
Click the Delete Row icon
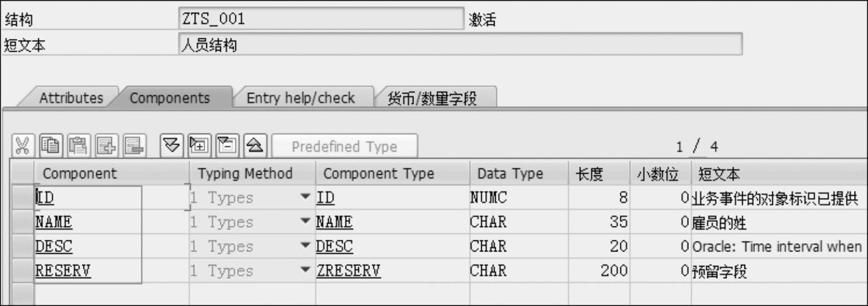coord(134,146)
